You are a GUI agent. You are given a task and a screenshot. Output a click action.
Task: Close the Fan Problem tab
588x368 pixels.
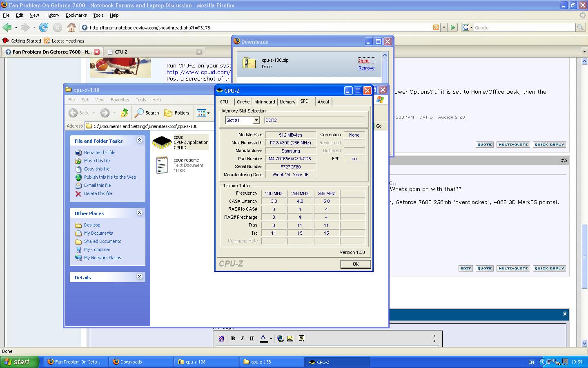(97, 52)
